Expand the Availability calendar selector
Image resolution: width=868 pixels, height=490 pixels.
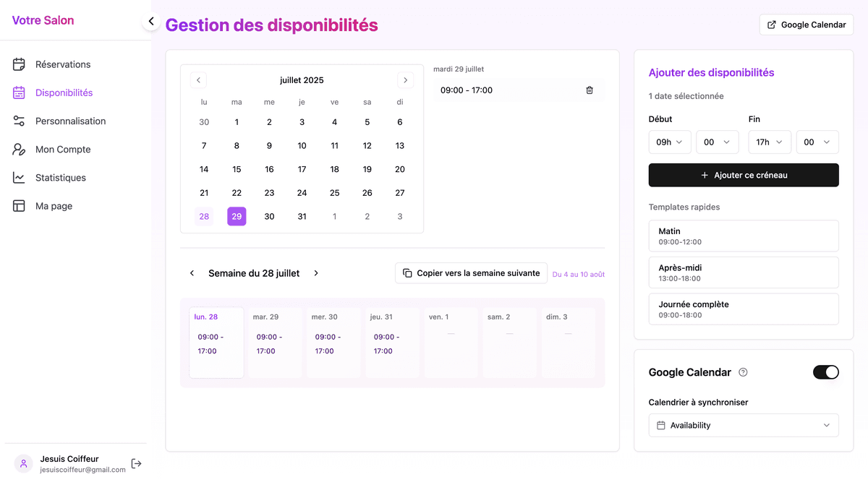744,426
